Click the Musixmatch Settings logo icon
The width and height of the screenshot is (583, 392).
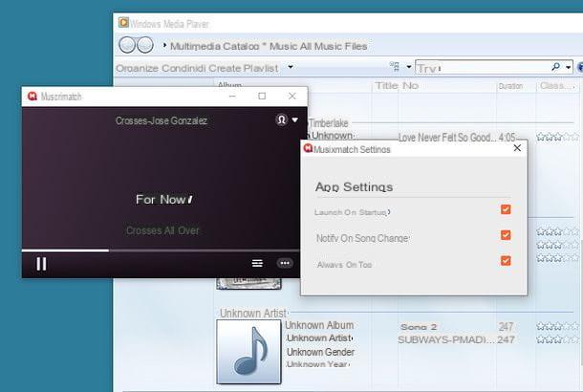tap(308, 148)
